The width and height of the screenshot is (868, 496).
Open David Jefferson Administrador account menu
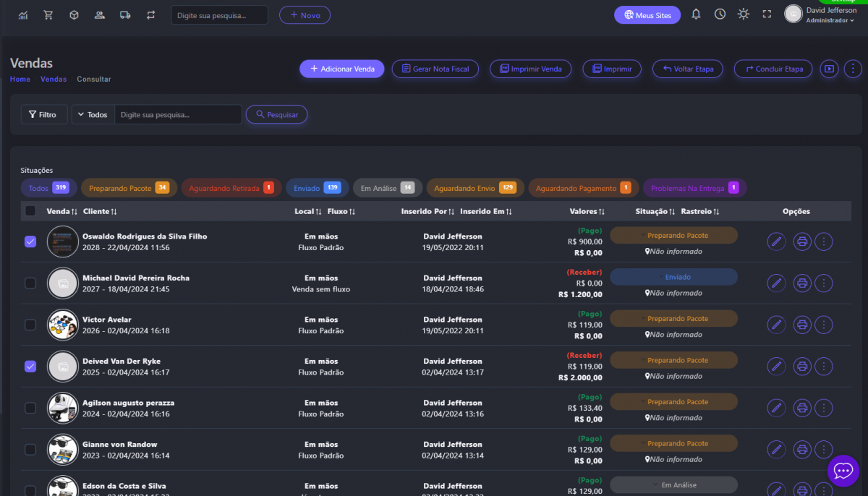click(x=823, y=15)
